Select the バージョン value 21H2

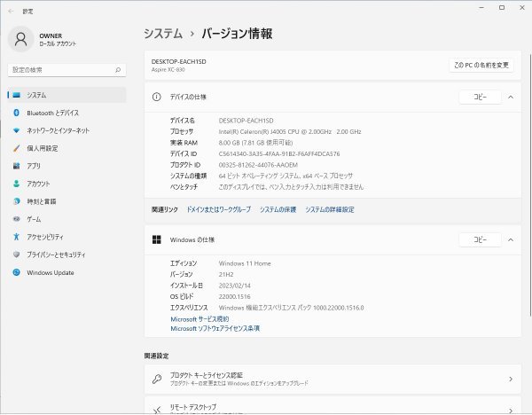coord(226,275)
